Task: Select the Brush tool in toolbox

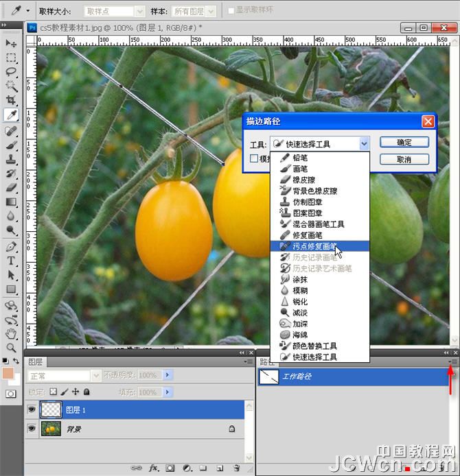Action: coord(11,145)
